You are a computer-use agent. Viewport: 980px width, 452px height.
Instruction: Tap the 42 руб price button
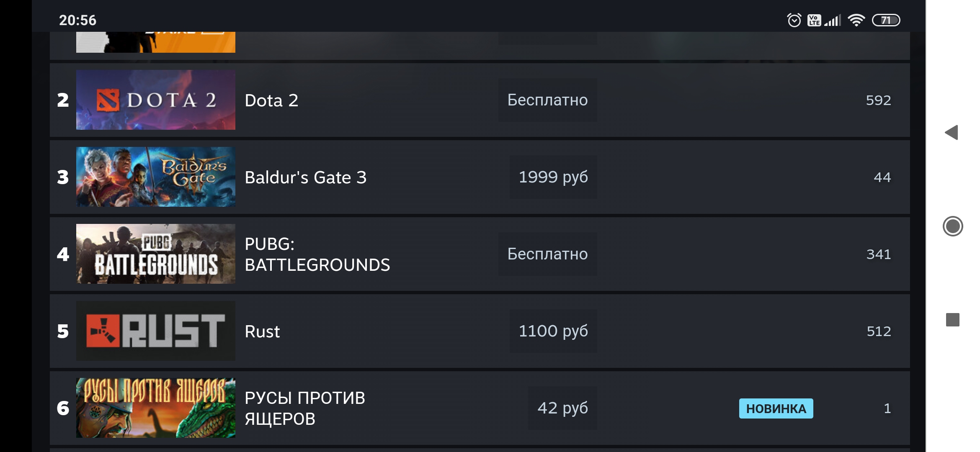[562, 408]
